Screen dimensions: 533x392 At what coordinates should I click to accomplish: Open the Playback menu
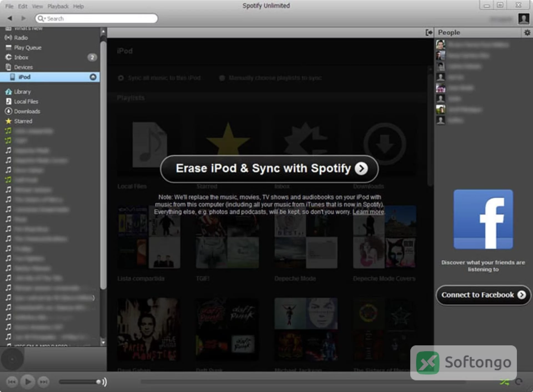click(58, 6)
